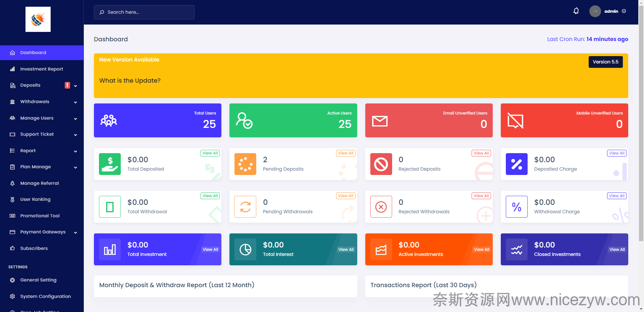644x312 pixels.
Task: Click the search magnifier icon
Action: click(x=102, y=12)
